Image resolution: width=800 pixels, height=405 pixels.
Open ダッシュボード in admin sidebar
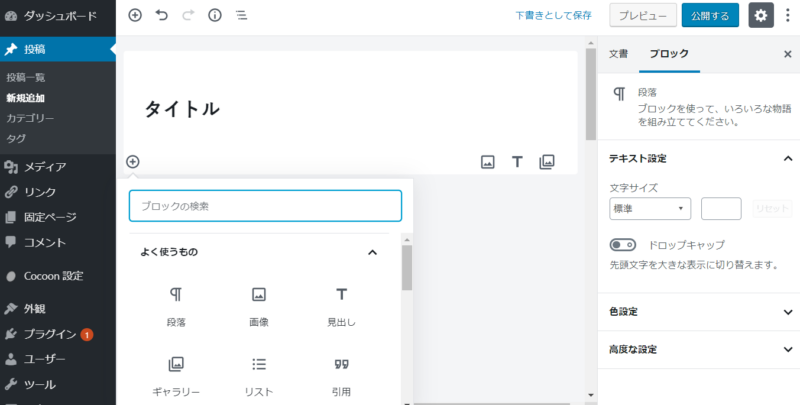(58, 16)
